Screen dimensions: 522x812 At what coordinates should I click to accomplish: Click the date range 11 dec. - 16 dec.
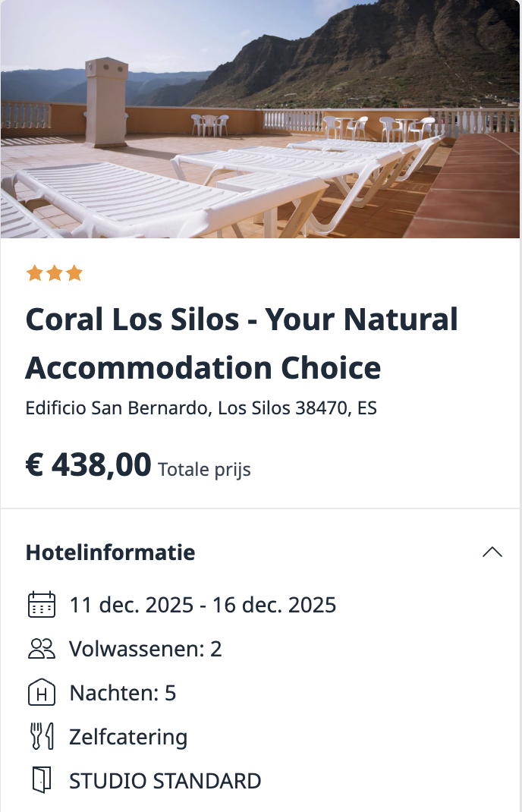tap(203, 605)
